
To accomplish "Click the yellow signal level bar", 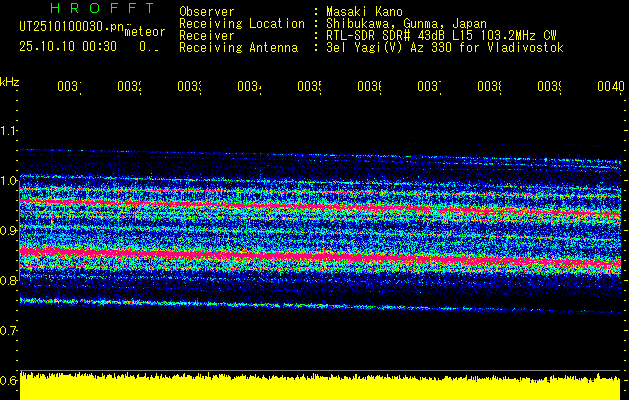I will (x=320, y=386).
